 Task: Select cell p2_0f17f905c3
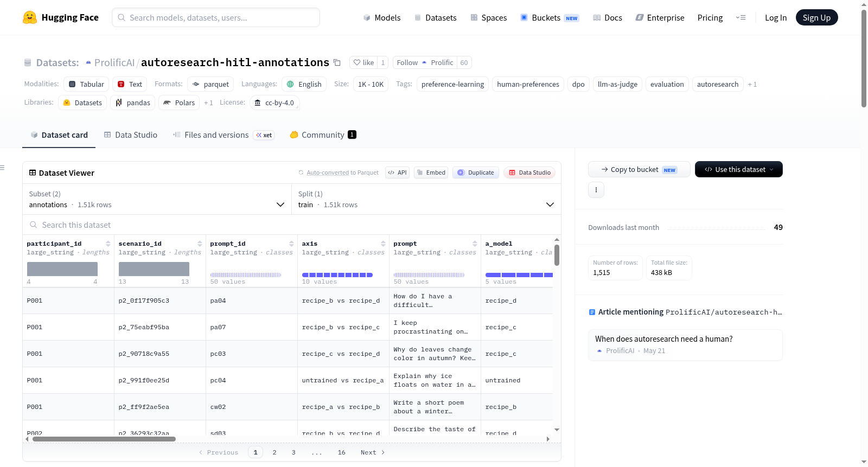point(160,300)
